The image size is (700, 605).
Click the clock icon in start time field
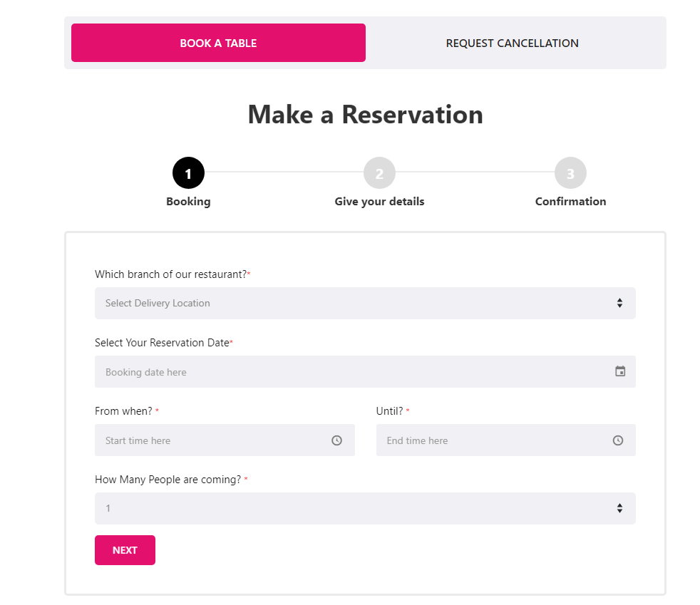coord(337,440)
